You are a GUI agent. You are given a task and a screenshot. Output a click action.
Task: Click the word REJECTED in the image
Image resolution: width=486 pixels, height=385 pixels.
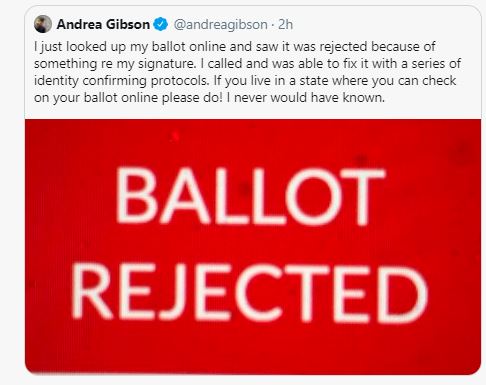[249, 293]
